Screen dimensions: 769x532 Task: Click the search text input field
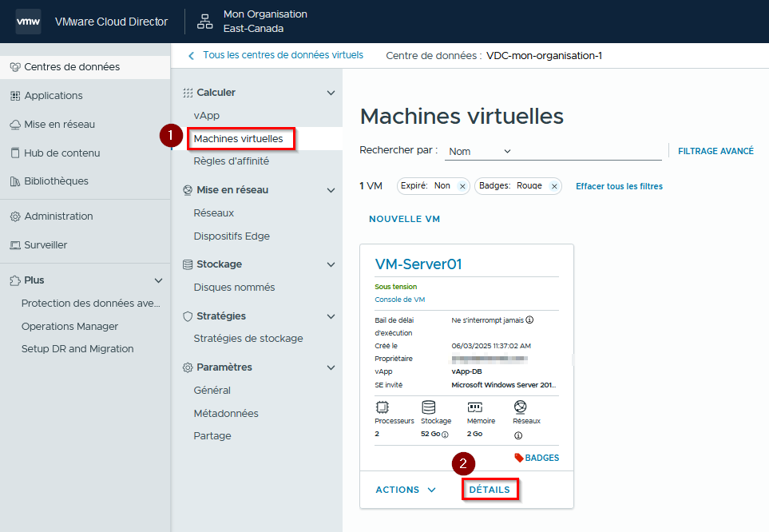pyautogui.click(x=589, y=151)
